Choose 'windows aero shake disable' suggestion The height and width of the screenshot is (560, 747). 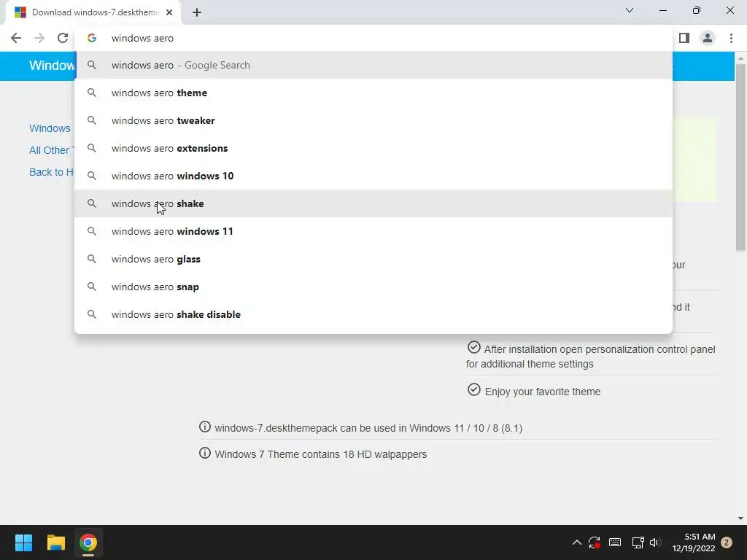tap(373, 314)
